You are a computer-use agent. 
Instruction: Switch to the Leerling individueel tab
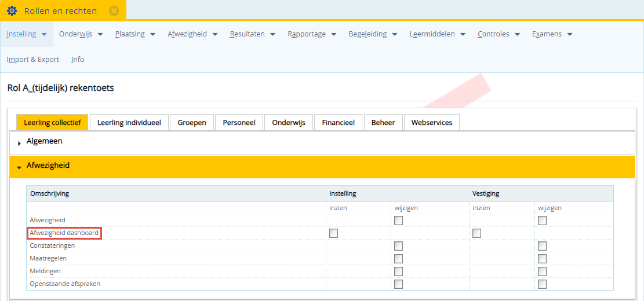point(129,122)
